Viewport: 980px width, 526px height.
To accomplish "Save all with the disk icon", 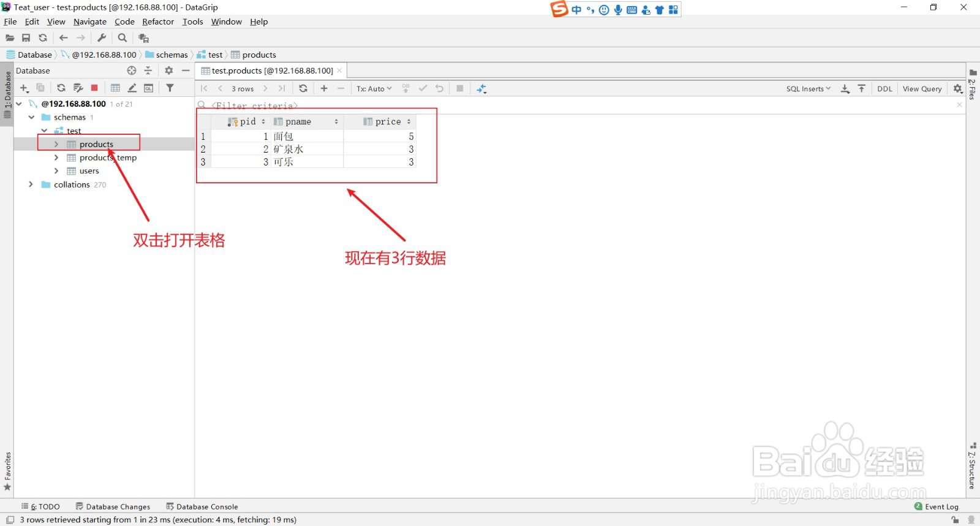I will click(x=26, y=38).
